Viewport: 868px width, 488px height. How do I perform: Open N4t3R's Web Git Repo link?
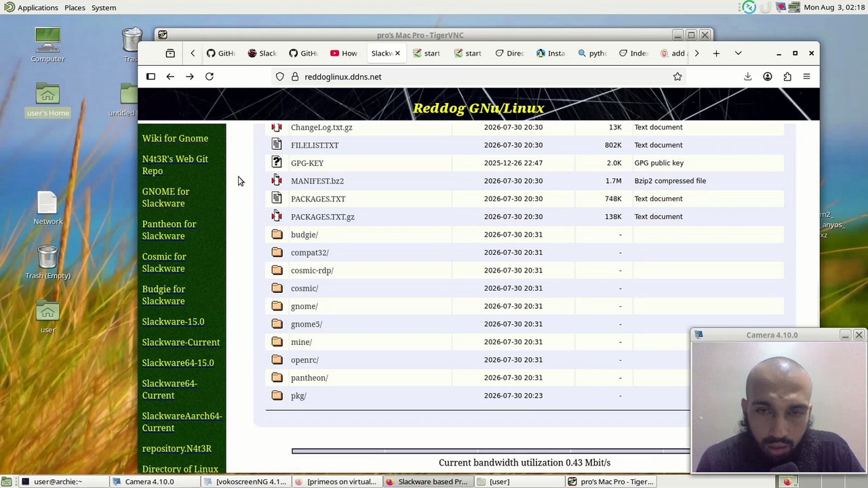pos(175,165)
